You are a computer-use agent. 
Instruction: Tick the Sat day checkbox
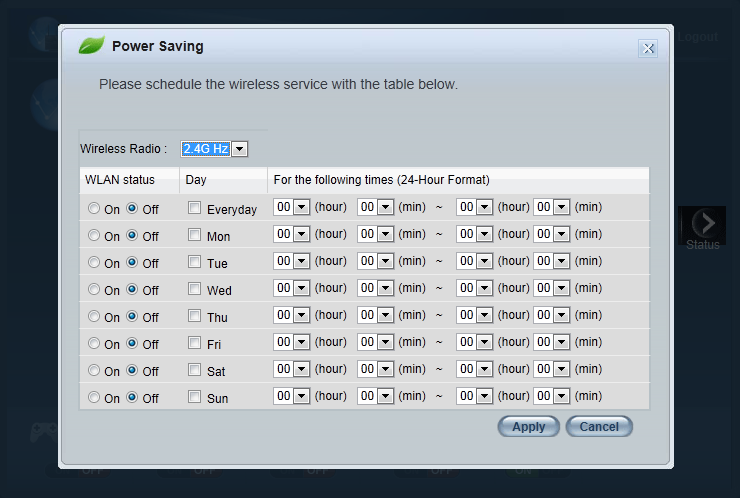point(194,370)
